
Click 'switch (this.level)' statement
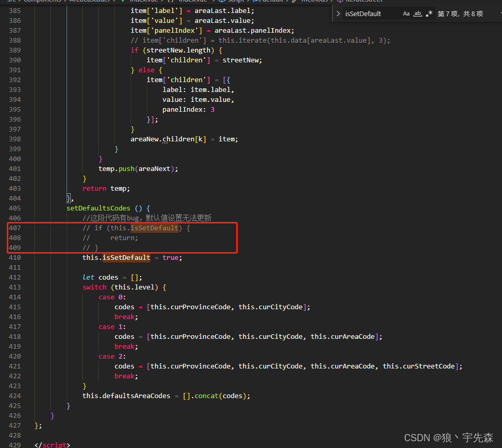pos(124,287)
